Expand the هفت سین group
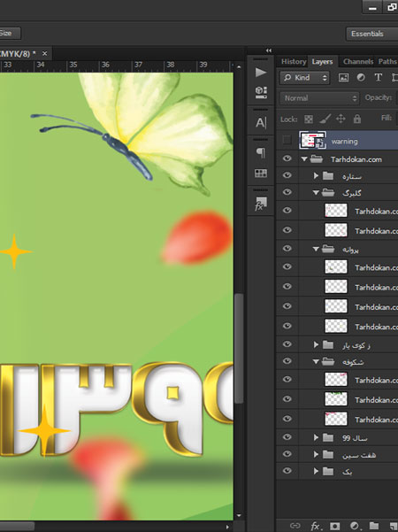Image resolution: width=398 pixels, height=532 pixels. (x=316, y=454)
